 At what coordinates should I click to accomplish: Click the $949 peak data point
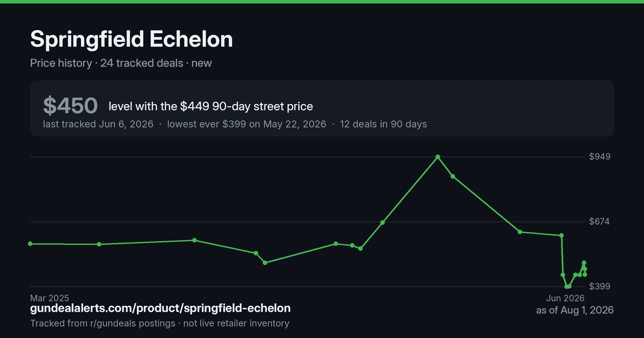pos(438,157)
